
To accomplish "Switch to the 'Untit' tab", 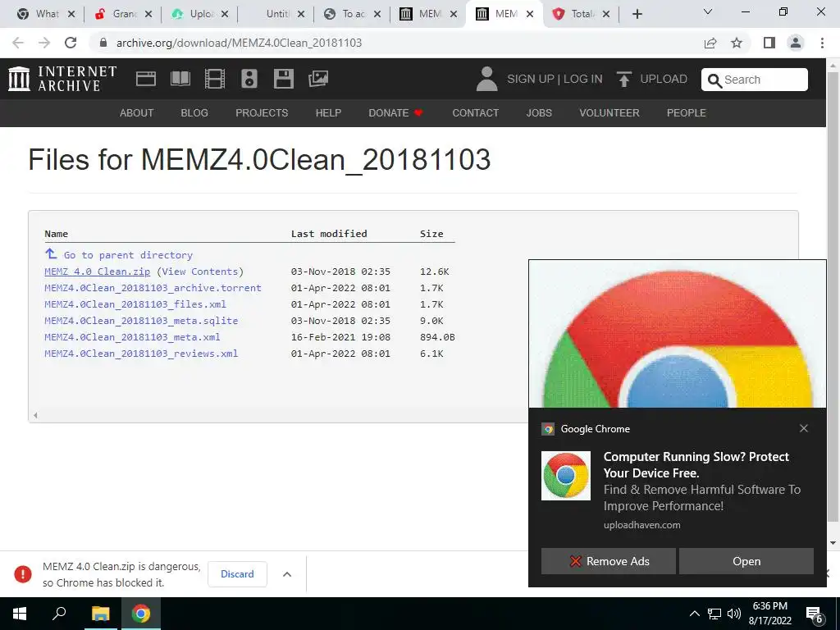I will pyautogui.click(x=277, y=14).
